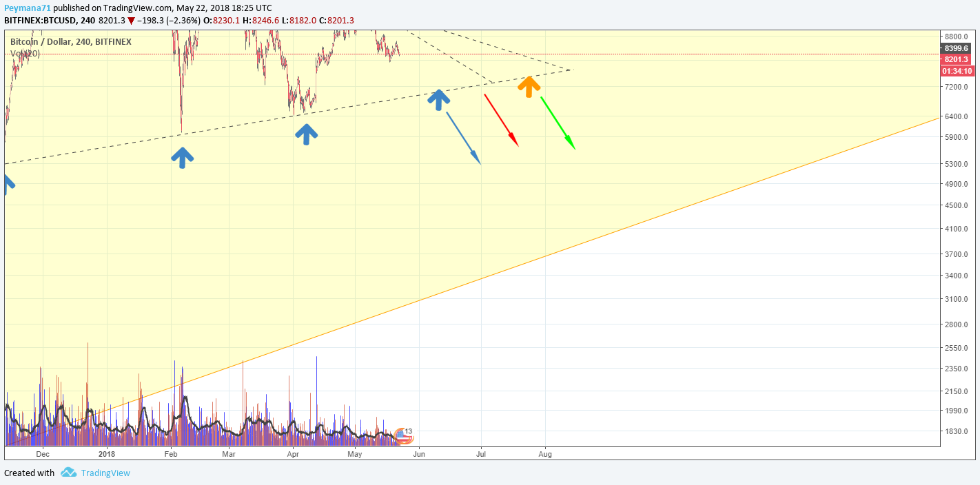Click the red 8201.3 current price tag

point(957,59)
